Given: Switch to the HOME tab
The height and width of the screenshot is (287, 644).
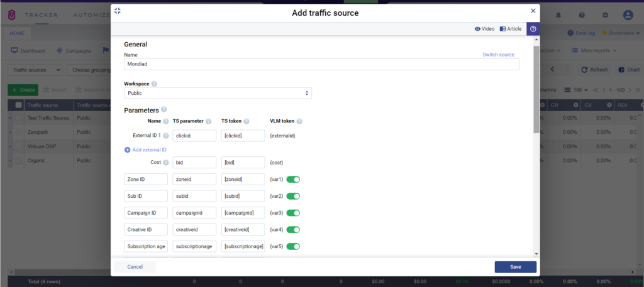Looking at the screenshot, I should pos(16,33).
